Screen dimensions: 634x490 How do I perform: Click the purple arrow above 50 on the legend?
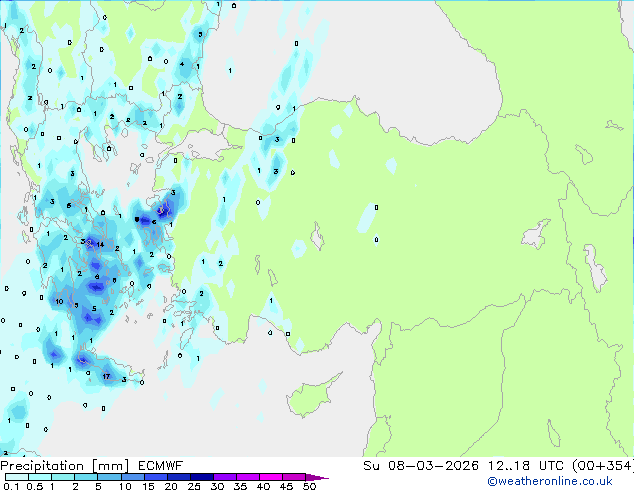317,478
